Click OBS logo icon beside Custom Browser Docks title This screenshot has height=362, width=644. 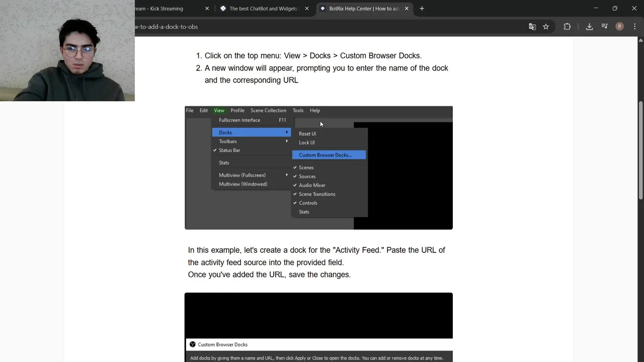click(x=192, y=344)
